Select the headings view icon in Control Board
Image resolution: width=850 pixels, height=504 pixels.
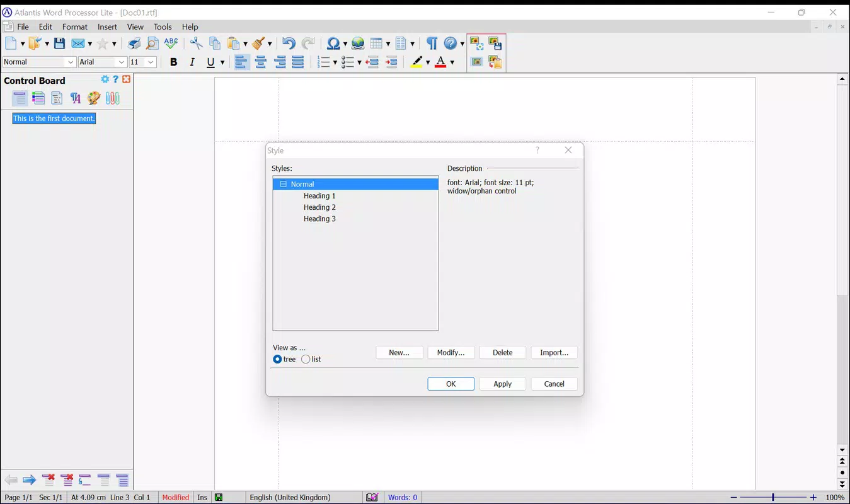20,98
